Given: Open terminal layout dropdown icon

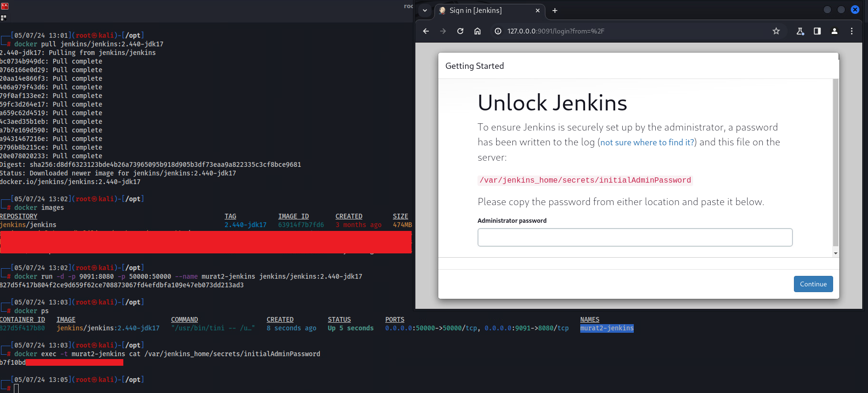Looking at the screenshot, I should tap(4, 18).
